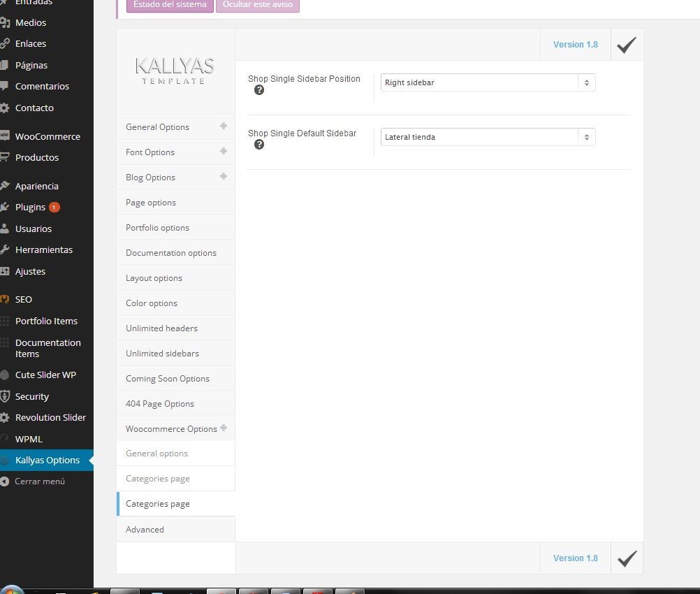Image resolution: width=700 pixels, height=594 pixels.
Task: Open help for Shop Single Sidebar Position
Action: pos(259,90)
